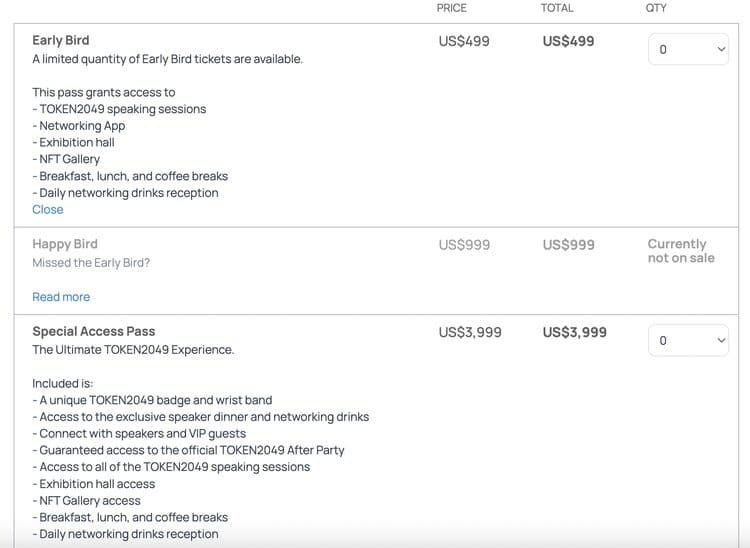Click the Special Access Pass heading
This screenshot has width=750, height=548.
(x=94, y=332)
